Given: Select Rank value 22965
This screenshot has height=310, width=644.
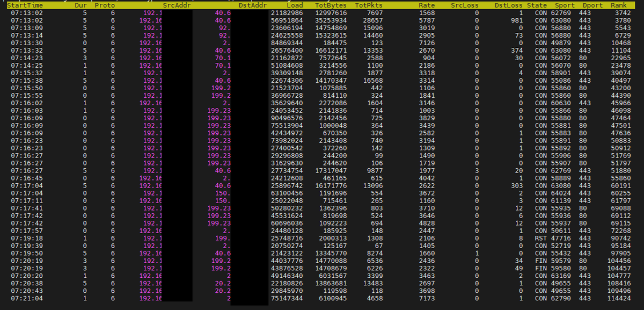Looking at the screenshot, I should click(620, 57).
